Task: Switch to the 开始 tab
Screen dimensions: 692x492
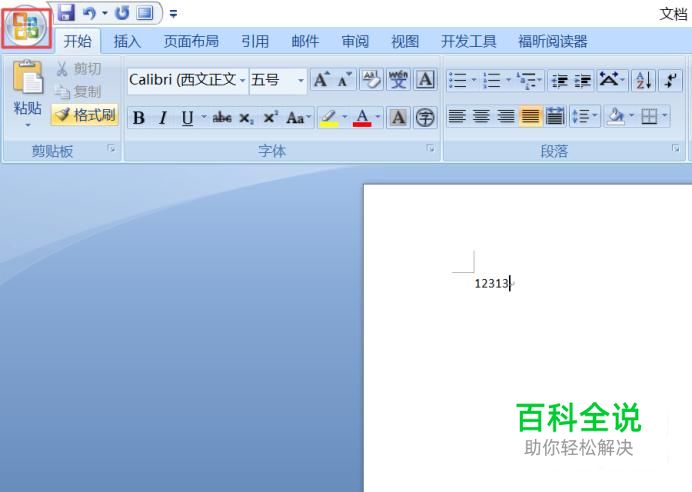Action: click(x=78, y=41)
